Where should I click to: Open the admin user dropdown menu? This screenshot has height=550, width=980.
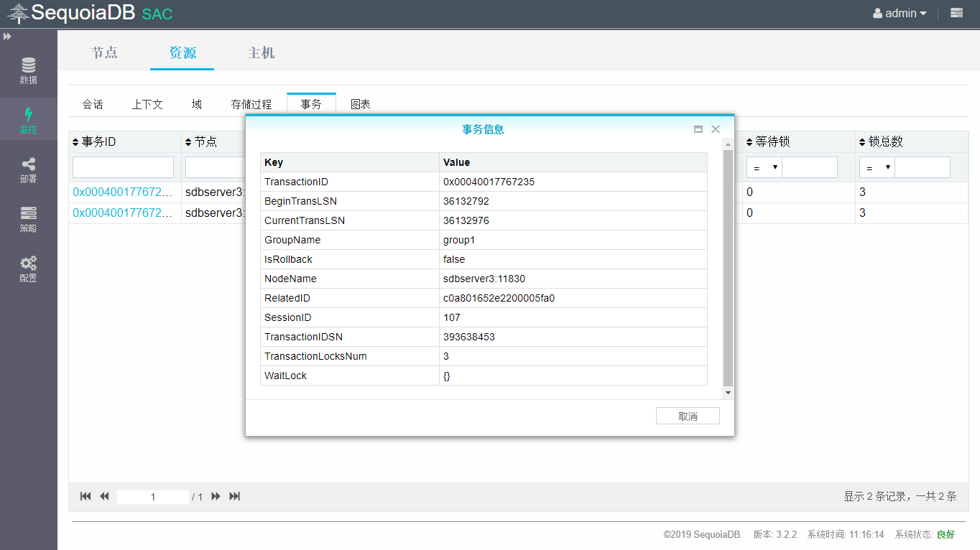(900, 13)
